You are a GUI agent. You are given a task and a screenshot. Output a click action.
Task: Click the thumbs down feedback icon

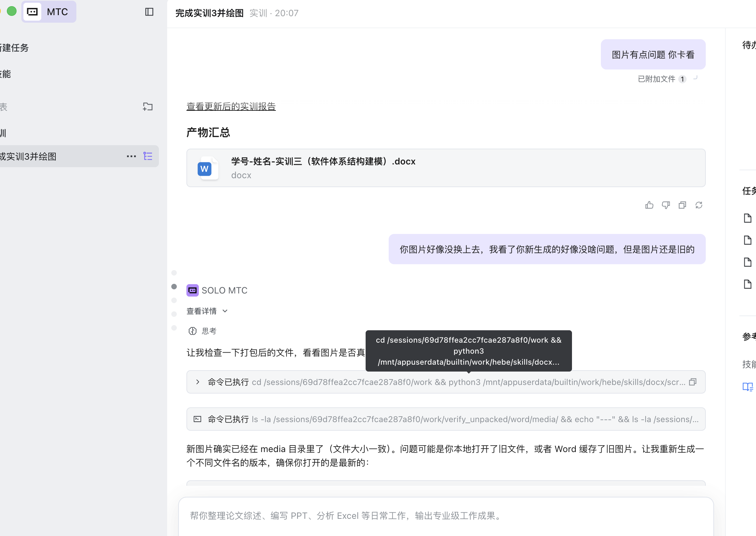coord(666,205)
